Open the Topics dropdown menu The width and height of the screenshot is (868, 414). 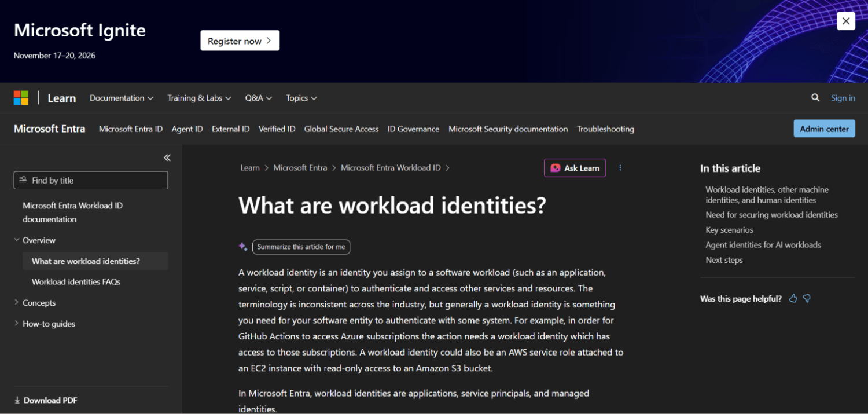tap(301, 98)
